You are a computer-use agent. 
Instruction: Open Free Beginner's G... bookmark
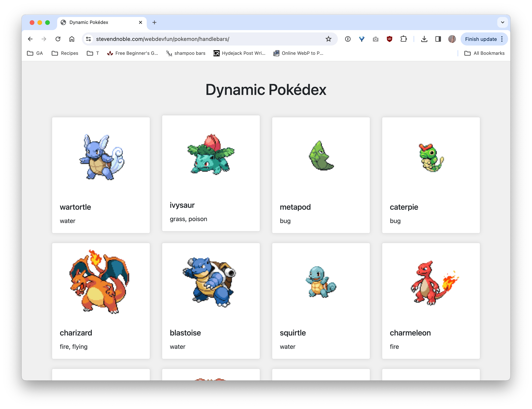click(x=132, y=53)
